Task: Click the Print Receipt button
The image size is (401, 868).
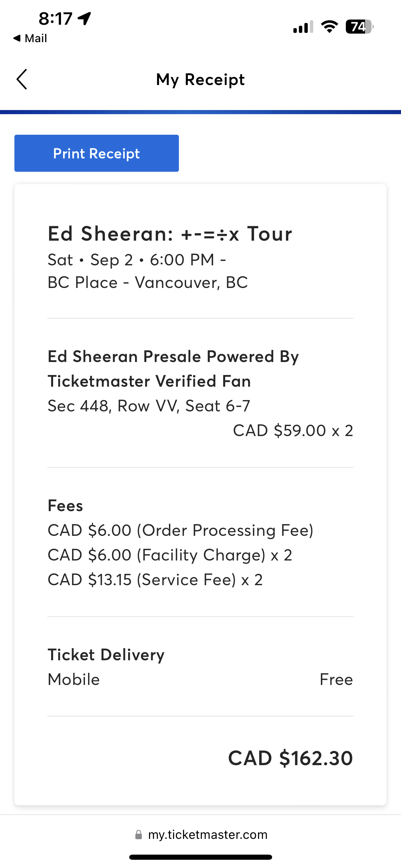Action: pyautogui.click(x=97, y=153)
